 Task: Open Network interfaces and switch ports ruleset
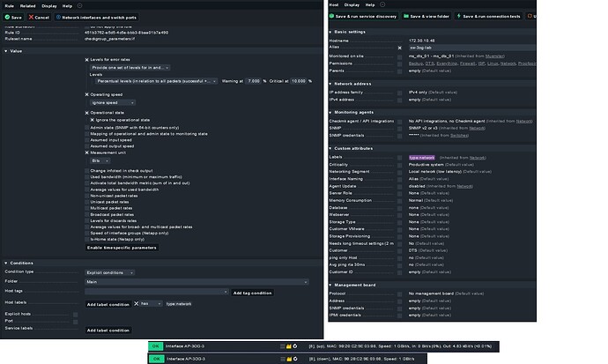coord(96,17)
